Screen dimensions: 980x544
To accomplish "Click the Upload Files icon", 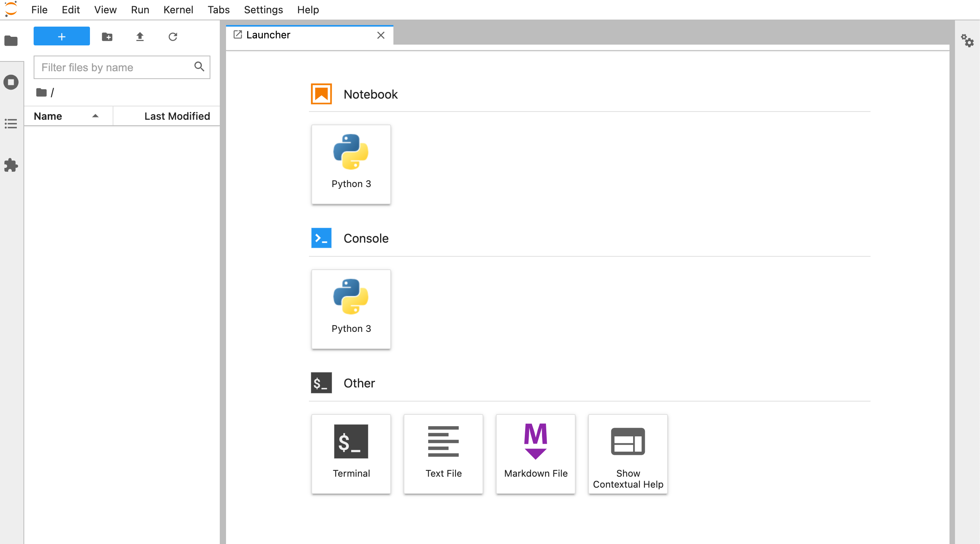I will pos(140,37).
